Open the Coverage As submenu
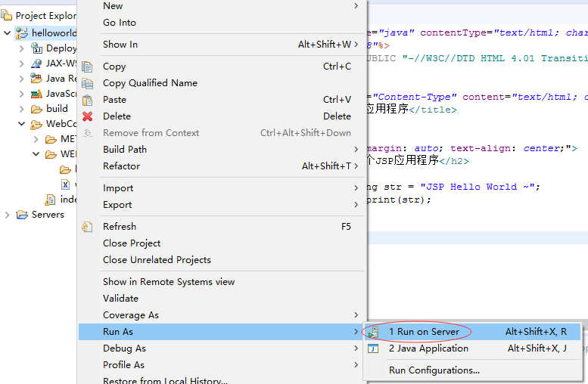This screenshot has height=384, width=588. (x=221, y=315)
